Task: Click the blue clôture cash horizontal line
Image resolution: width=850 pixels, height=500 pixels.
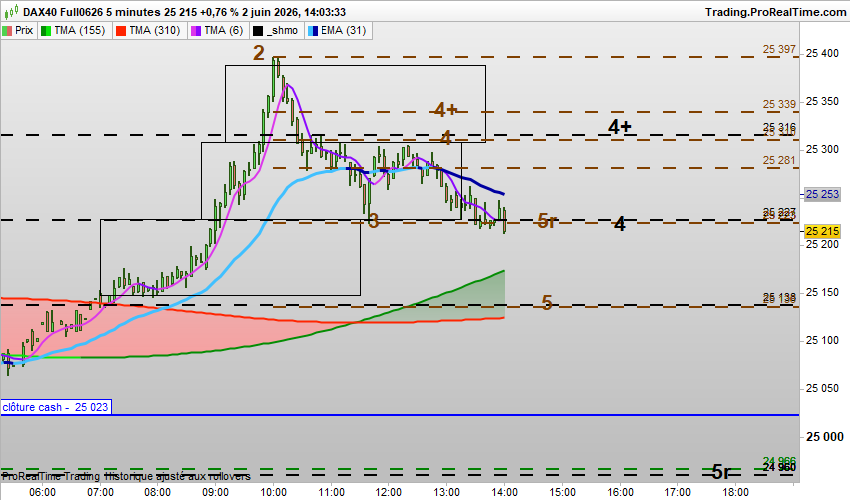Action: [x=400, y=415]
